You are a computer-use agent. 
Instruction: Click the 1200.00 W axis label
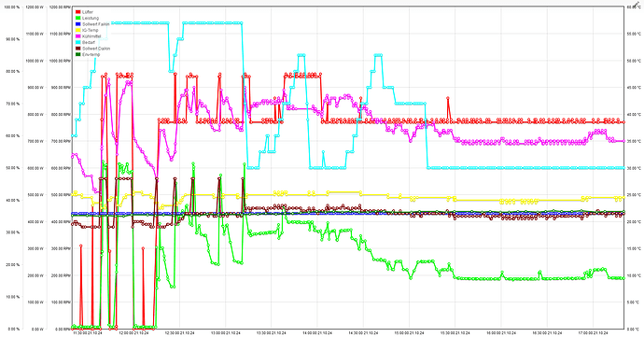coord(35,7)
